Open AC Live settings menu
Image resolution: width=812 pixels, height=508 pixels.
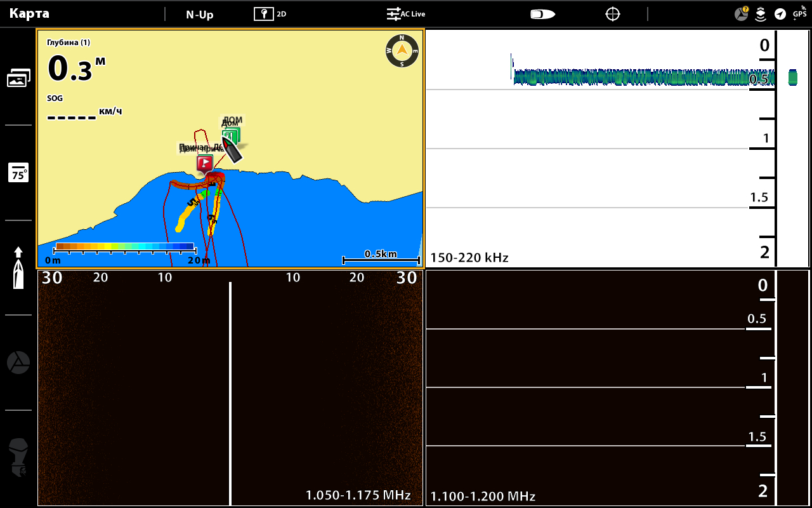pos(406,14)
